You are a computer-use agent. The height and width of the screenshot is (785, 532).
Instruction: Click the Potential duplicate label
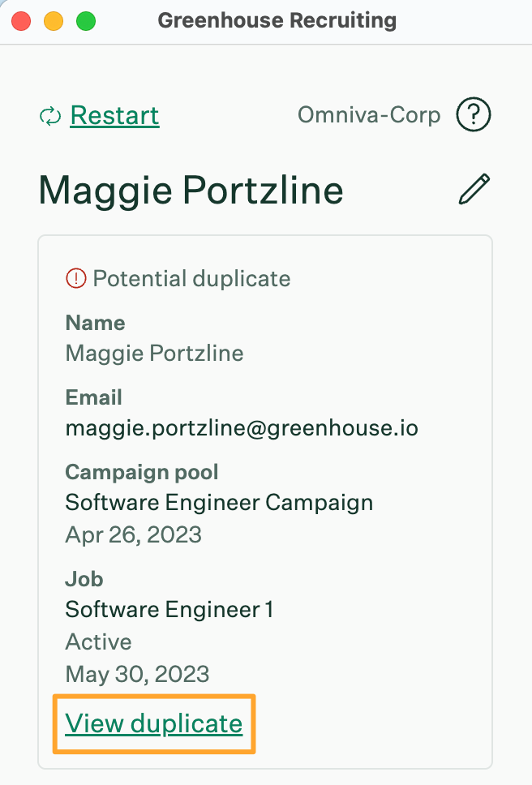coord(191,278)
